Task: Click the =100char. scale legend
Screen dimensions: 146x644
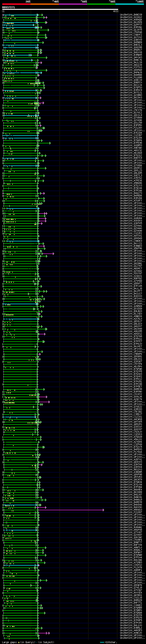Action: click(x=109, y=642)
